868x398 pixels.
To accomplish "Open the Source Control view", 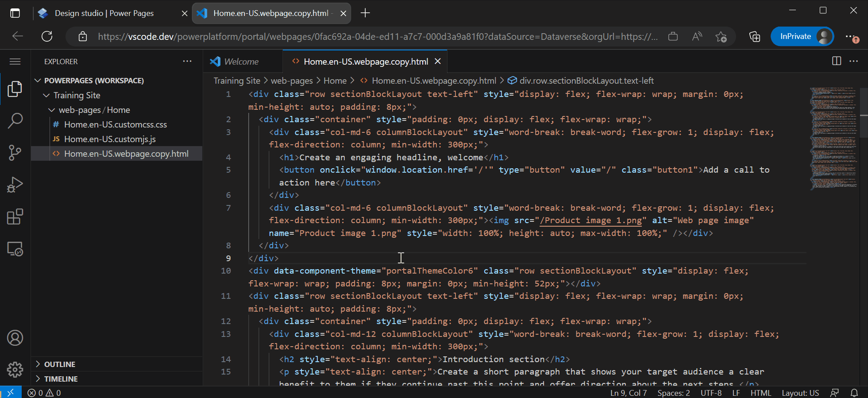I will (x=15, y=153).
